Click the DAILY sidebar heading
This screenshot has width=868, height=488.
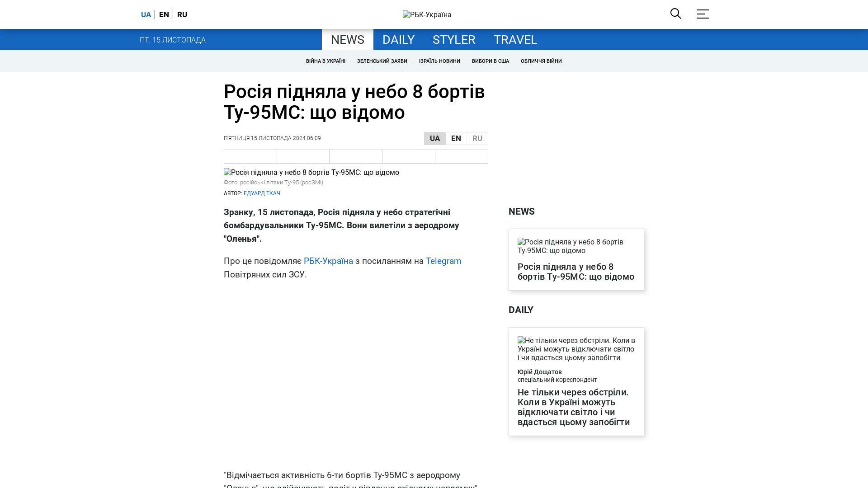(x=521, y=310)
